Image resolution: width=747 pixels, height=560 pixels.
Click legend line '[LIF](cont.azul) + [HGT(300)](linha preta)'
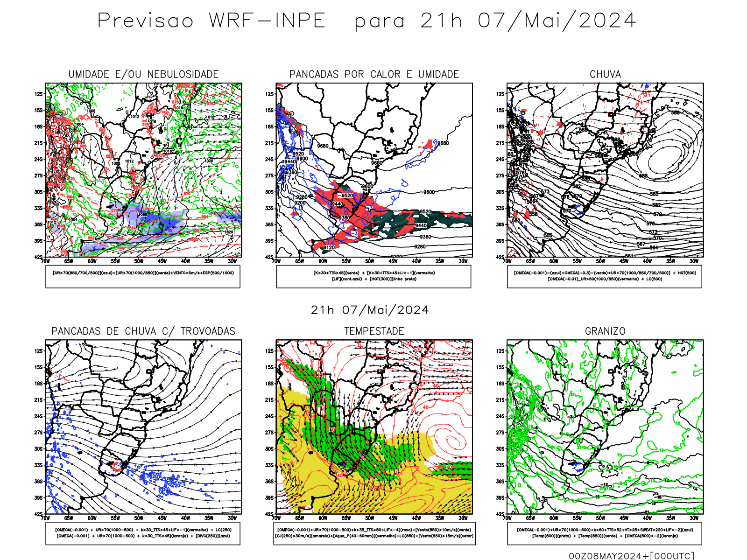374,279
